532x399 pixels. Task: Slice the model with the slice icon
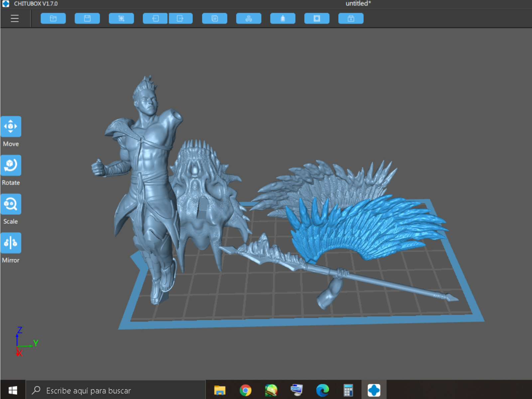[351, 18]
